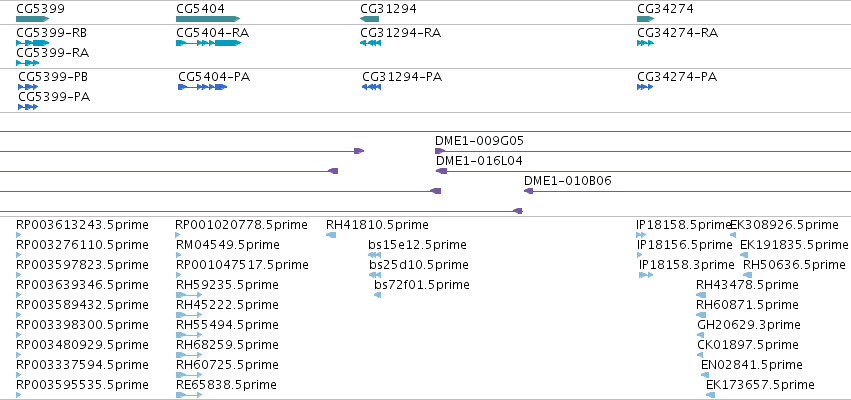The image size is (851, 400).
Task: Select the EK173657.5prime EST glyph
Action: [x=710, y=395]
